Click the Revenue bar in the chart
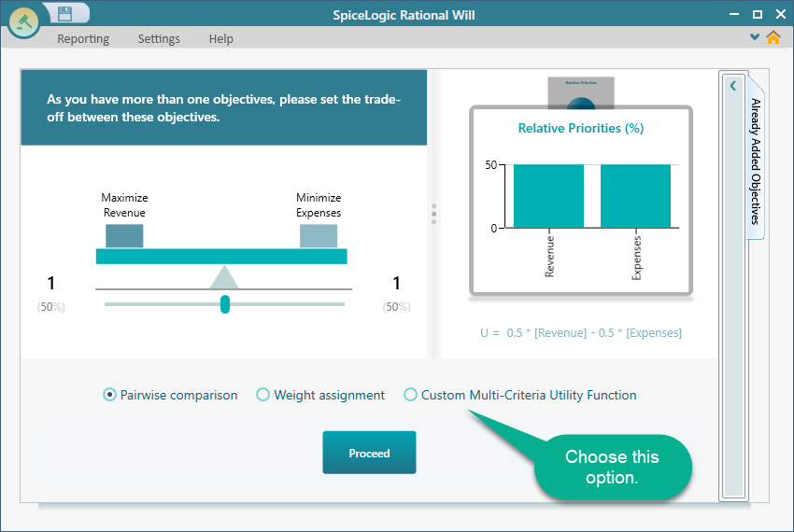The image size is (794, 532). click(548, 196)
